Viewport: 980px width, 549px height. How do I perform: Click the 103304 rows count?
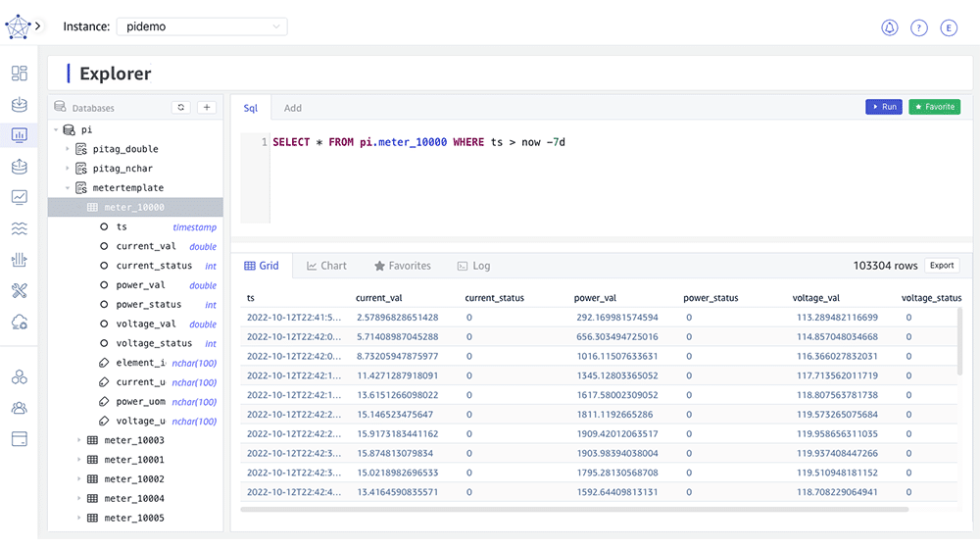tap(885, 266)
